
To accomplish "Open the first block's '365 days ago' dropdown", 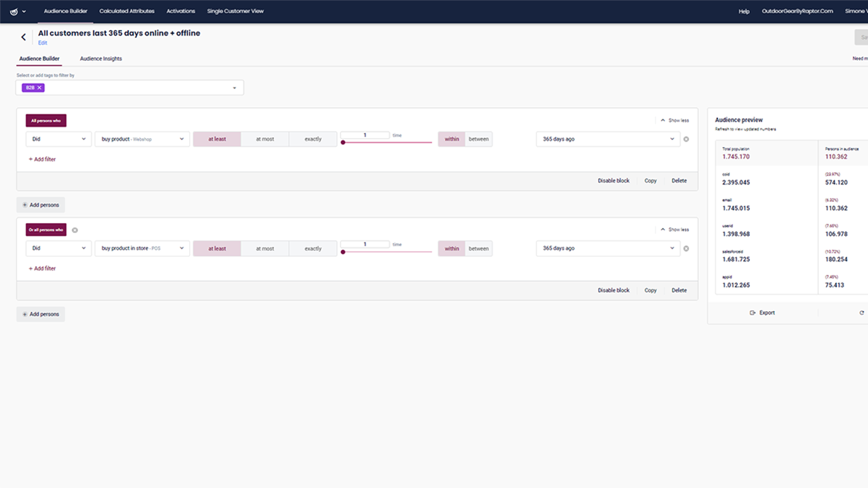I will coord(608,139).
